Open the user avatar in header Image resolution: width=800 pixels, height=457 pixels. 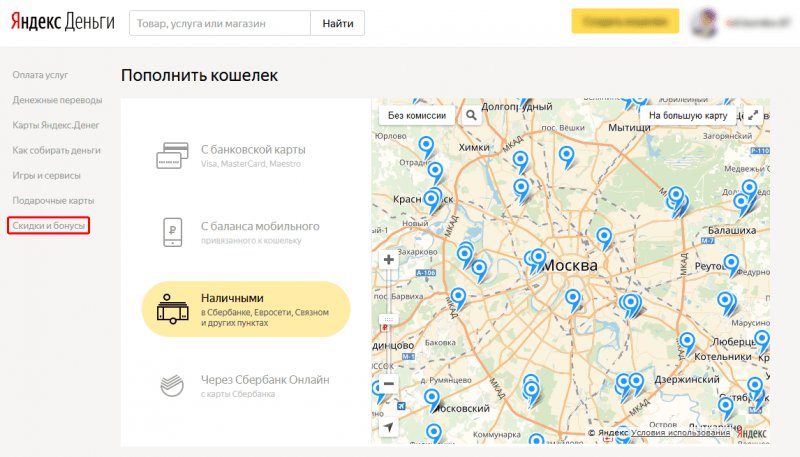704,23
